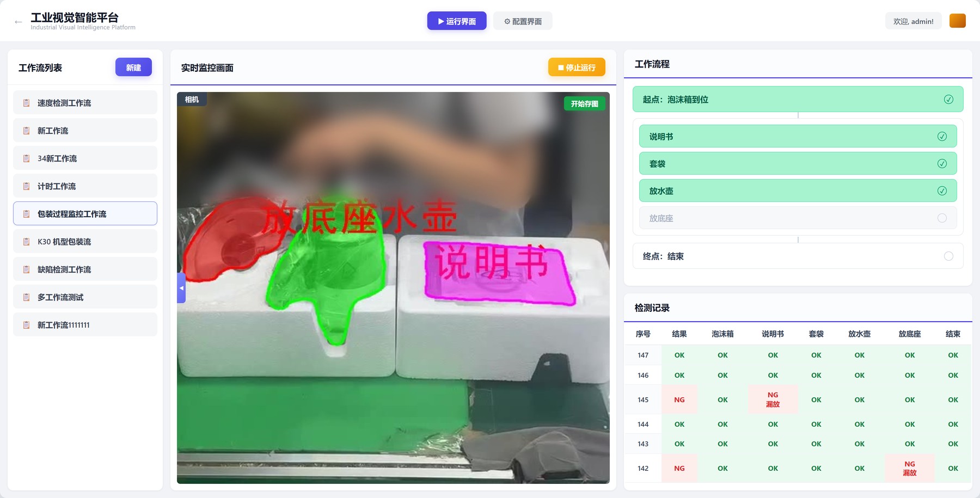Viewport: 980px width, 498px height.
Task: Click 开始存图 button on camera view
Action: pos(584,103)
